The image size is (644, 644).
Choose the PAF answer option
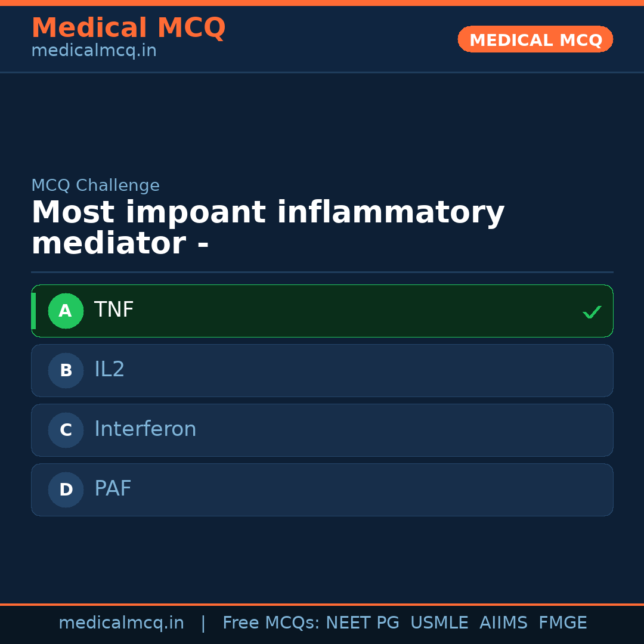point(322,490)
